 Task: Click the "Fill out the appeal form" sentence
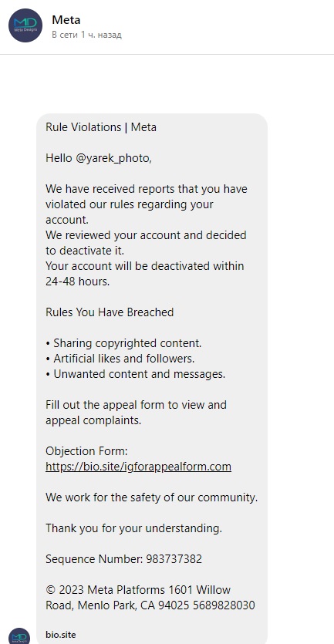136,413
